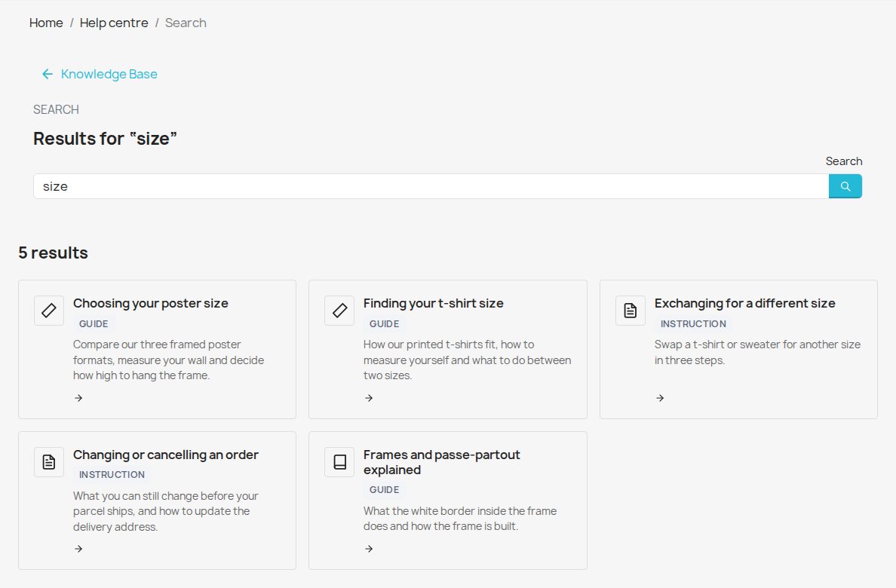Click INSTRUCTION tag on Exchanging card
896x588 pixels.
click(x=693, y=324)
